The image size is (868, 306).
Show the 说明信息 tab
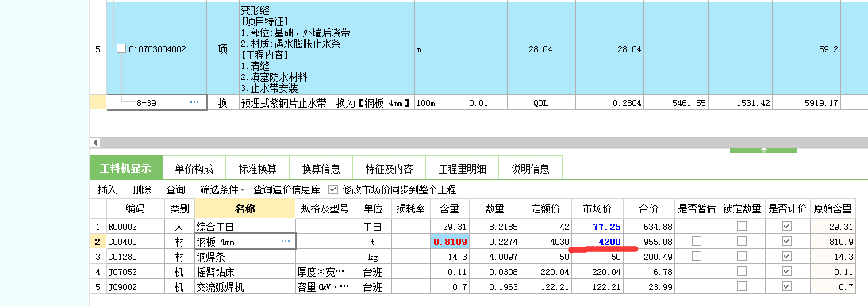coord(530,169)
